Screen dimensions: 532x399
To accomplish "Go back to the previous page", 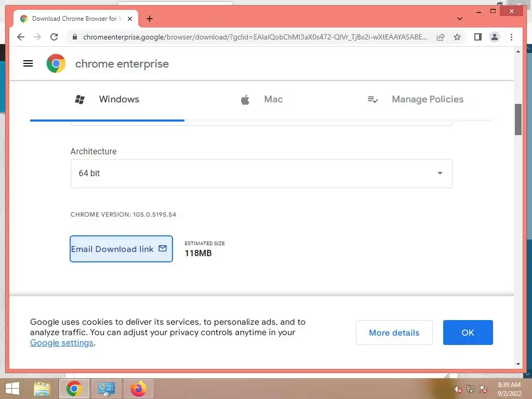I will pos(21,37).
